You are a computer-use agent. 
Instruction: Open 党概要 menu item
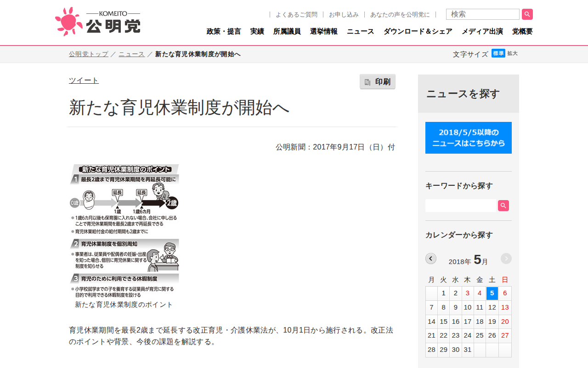522,31
